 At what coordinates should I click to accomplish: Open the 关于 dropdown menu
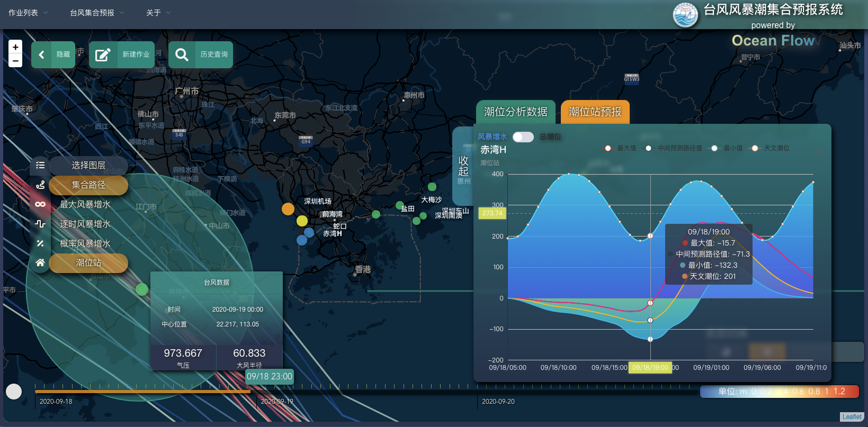[x=158, y=13]
